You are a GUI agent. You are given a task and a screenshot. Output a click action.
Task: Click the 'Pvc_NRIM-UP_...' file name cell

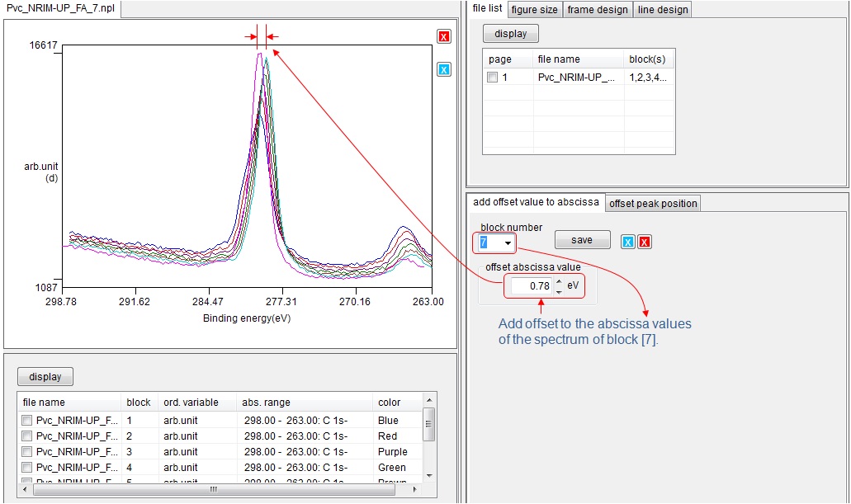pyautogui.click(x=576, y=77)
